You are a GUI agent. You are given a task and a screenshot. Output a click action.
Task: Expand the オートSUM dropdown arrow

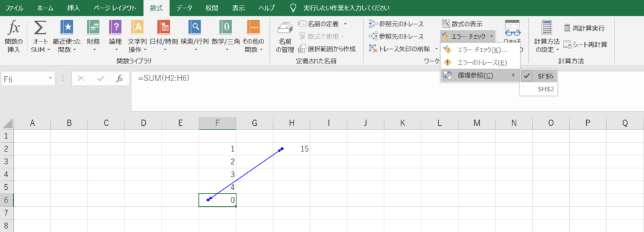(48, 50)
